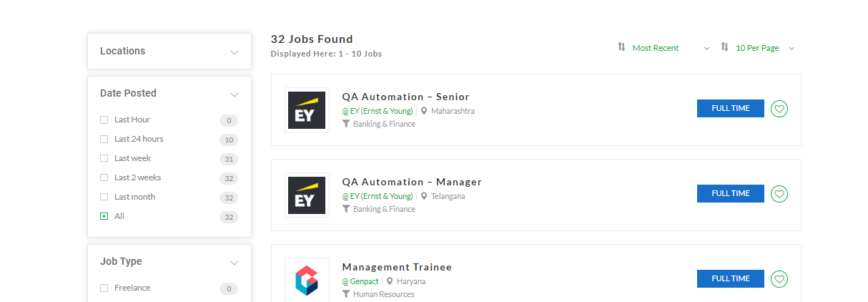Viewport: 868px width, 302px height.
Task: Click the filter funnel icon beside Human Resources
Action: pos(346,294)
